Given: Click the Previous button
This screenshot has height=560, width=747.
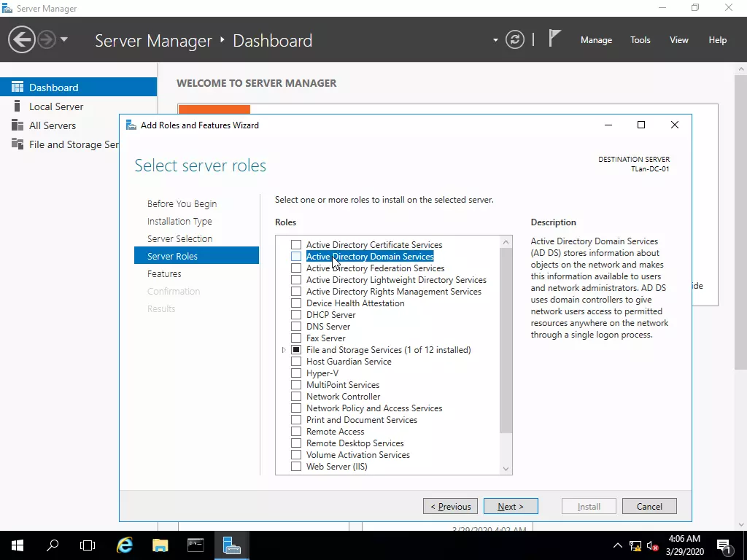Looking at the screenshot, I should tap(450, 506).
